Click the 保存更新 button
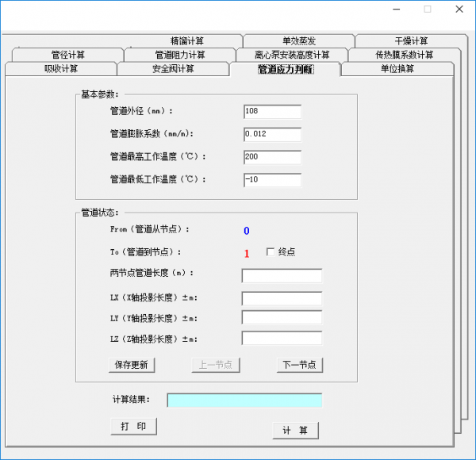The width and height of the screenshot is (476, 460). coord(132,365)
